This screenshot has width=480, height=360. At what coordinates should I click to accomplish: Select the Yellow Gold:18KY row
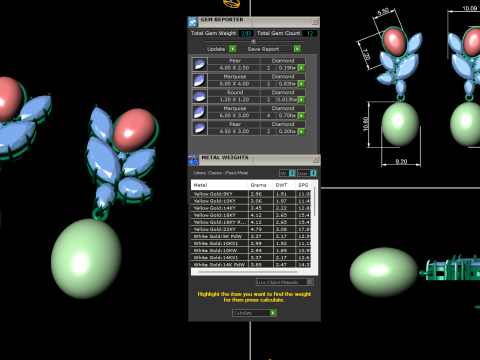[x=252, y=215]
